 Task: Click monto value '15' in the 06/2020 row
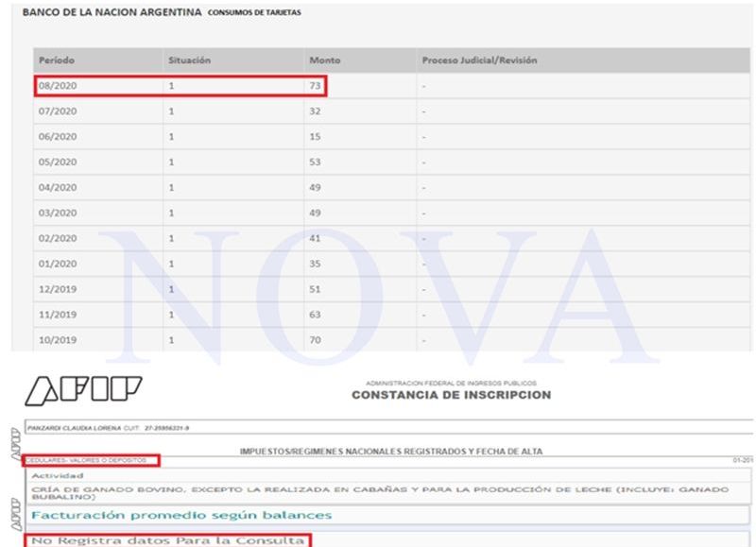(315, 137)
